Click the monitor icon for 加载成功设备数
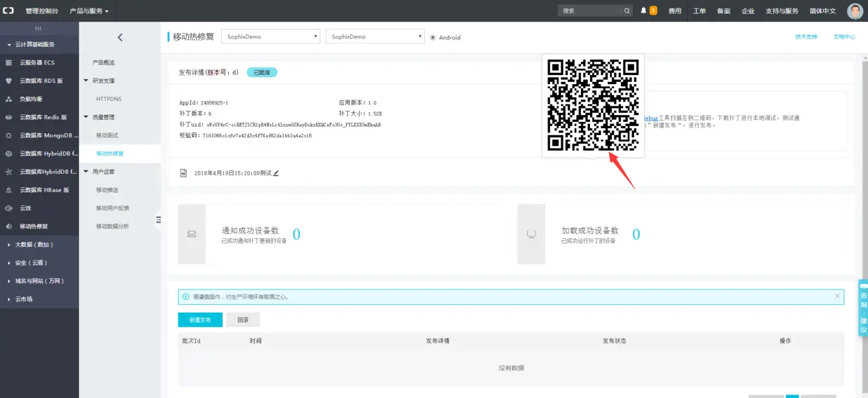Screen dimensions: 868x398 (531, 234)
